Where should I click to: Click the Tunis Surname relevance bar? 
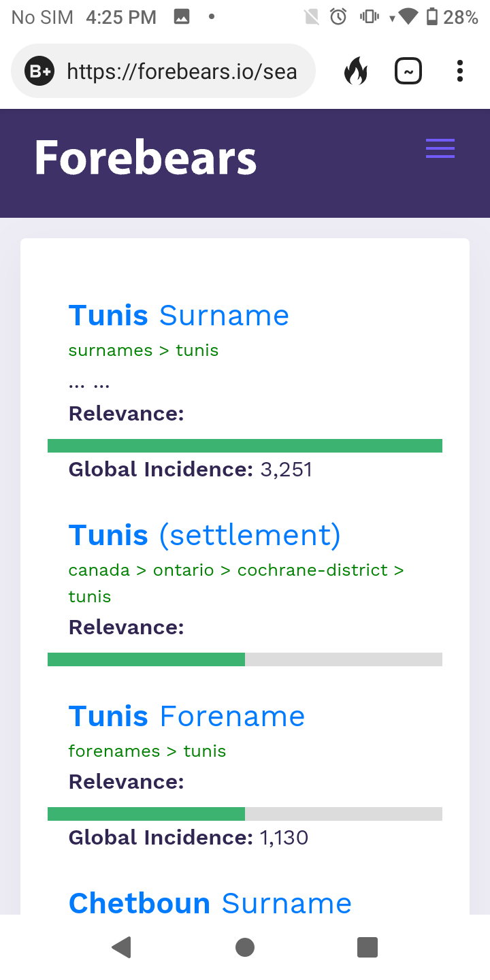[245, 446]
